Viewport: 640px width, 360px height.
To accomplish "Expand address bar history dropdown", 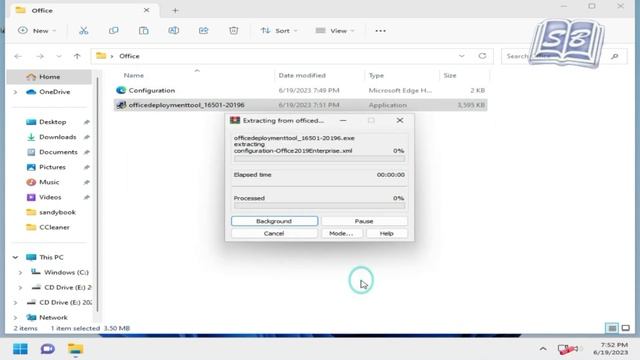I will coord(462,56).
